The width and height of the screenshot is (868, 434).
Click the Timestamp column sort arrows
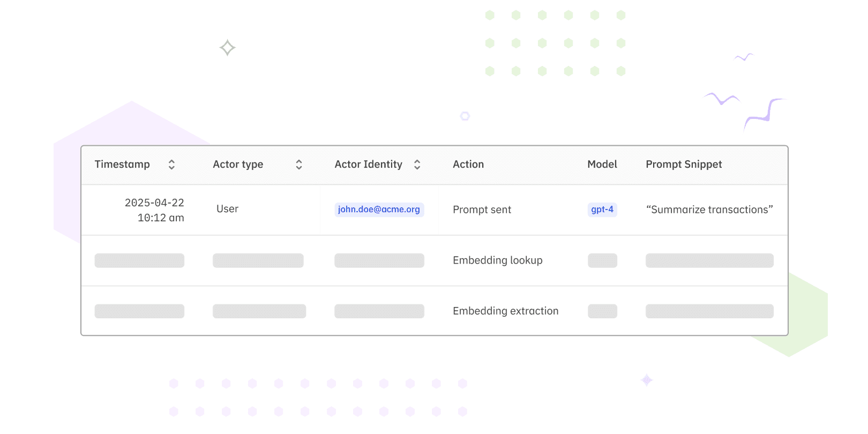(x=171, y=164)
